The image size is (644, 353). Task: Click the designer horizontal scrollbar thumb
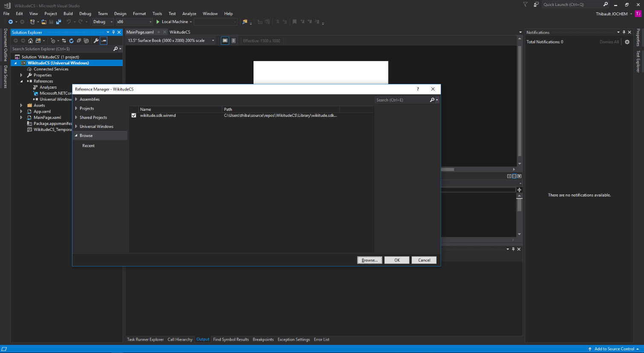[x=447, y=169]
